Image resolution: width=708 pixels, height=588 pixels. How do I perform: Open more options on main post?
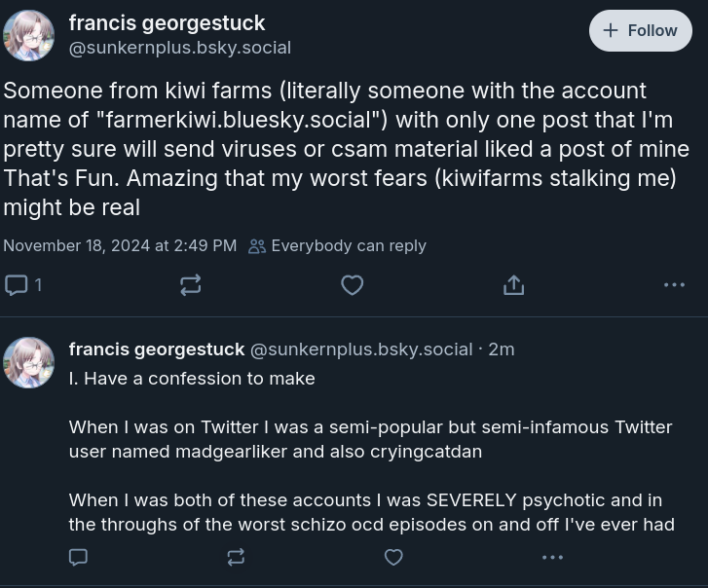674,285
